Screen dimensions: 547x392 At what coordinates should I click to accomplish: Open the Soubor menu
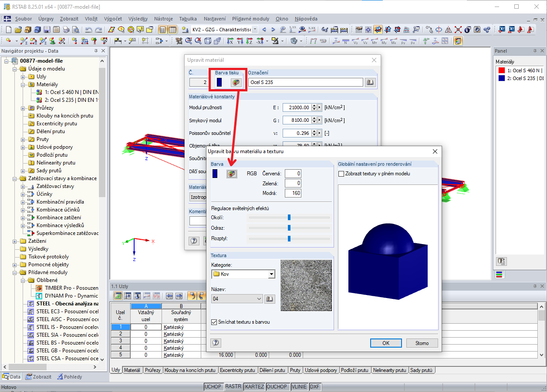point(24,19)
